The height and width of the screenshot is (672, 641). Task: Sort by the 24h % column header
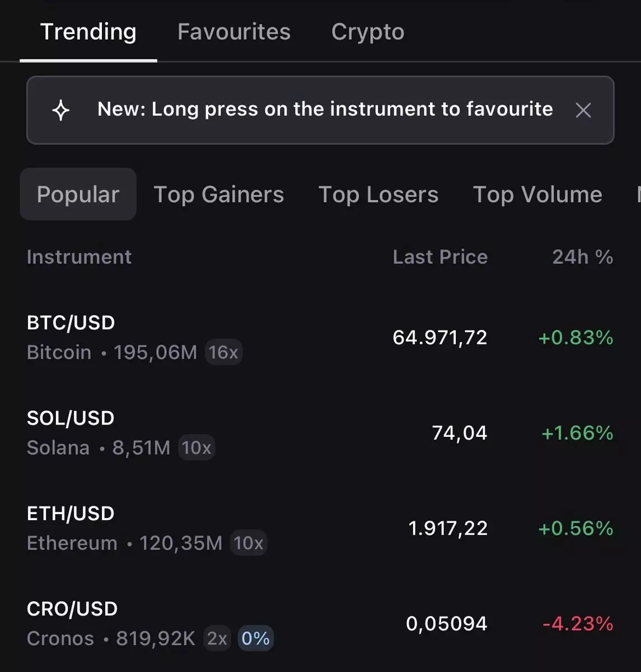click(x=583, y=257)
